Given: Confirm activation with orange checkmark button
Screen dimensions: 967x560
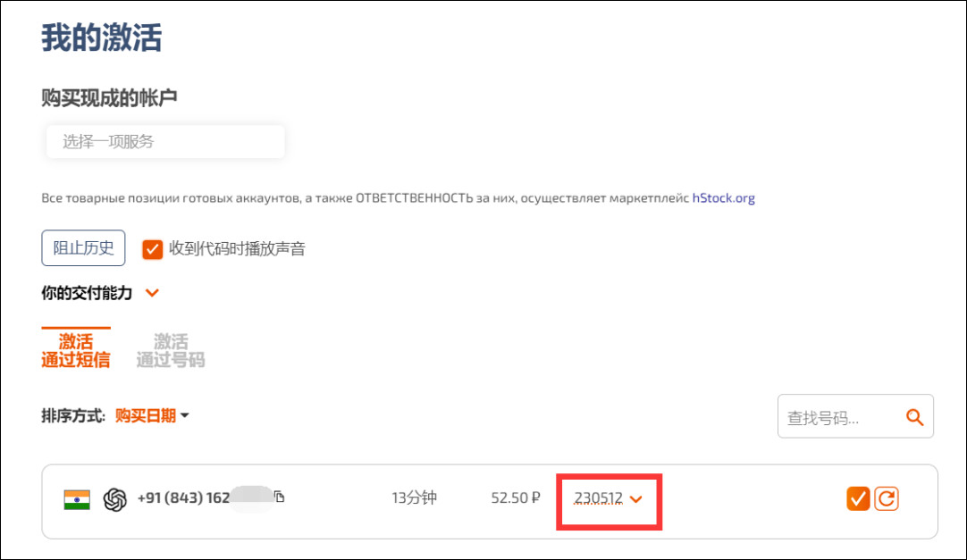Looking at the screenshot, I should pos(858,499).
